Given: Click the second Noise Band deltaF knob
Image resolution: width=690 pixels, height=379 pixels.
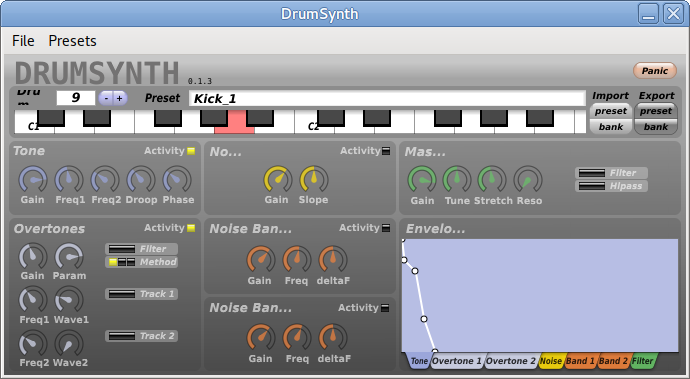Looking at the screenshot, I should (x=333, y=338).
